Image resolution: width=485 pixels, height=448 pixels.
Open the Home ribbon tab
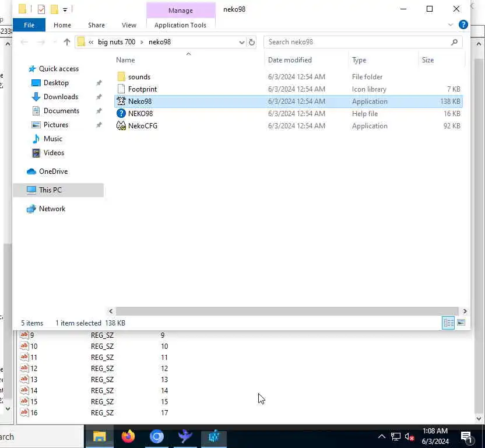[x=62, y=25]
